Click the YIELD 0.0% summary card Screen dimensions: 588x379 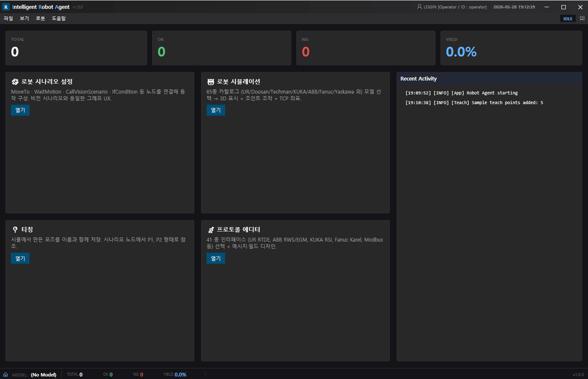tap(511, 48)
